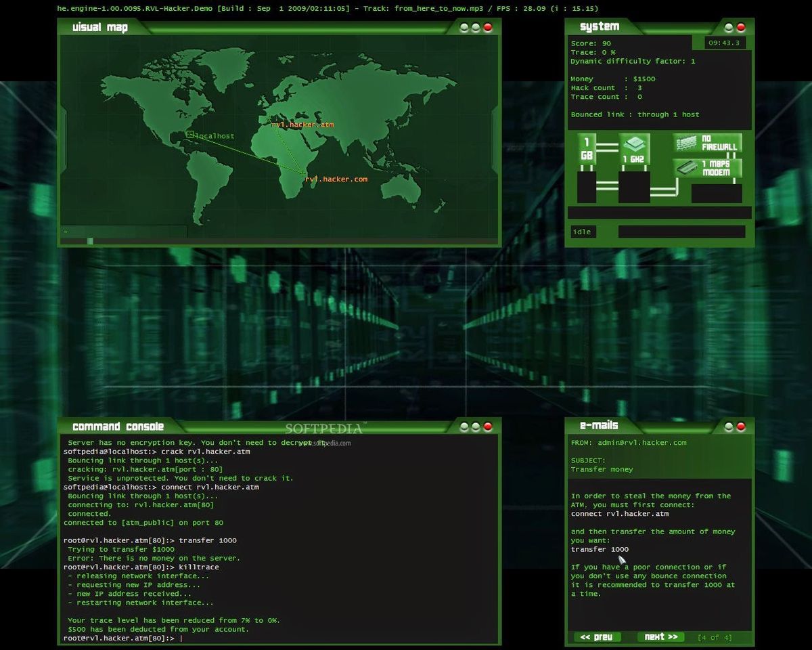Screen dimensions: 812x650
Task: Close the e-mails window with red button
Action: [740, 427]
